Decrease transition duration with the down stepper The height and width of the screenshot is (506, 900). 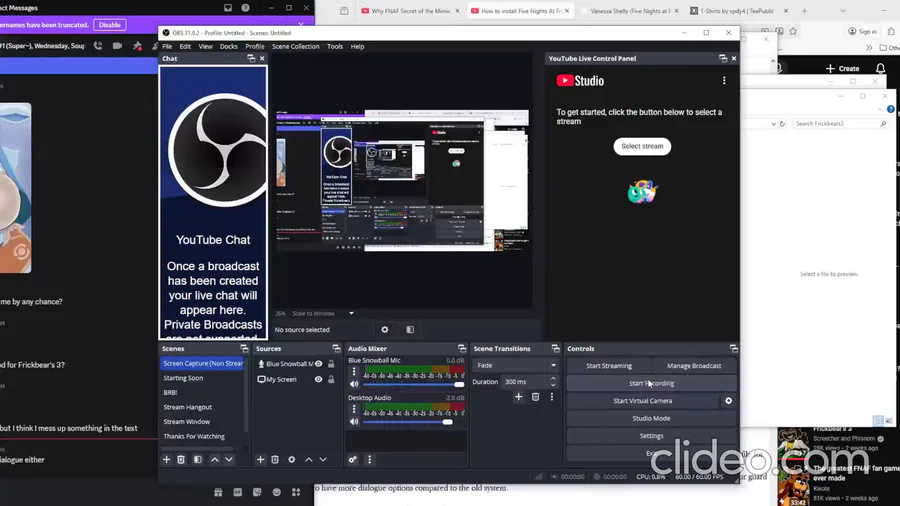coord(553,385)
